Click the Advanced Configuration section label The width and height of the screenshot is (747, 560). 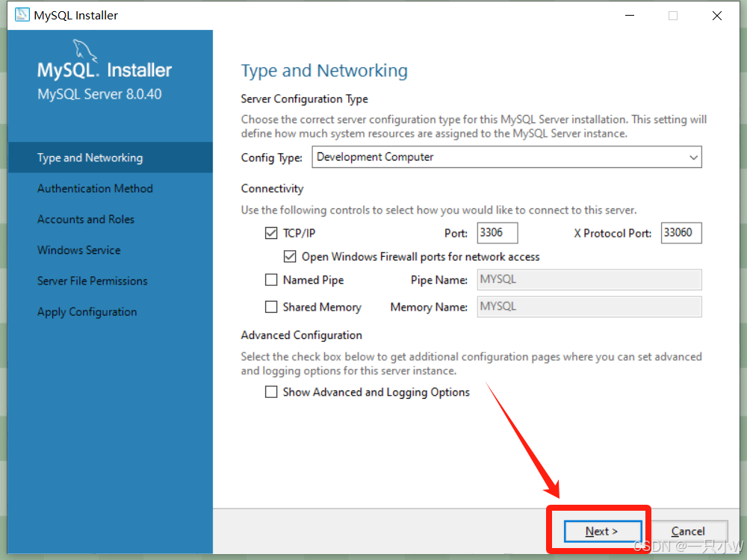coord(302,335)
